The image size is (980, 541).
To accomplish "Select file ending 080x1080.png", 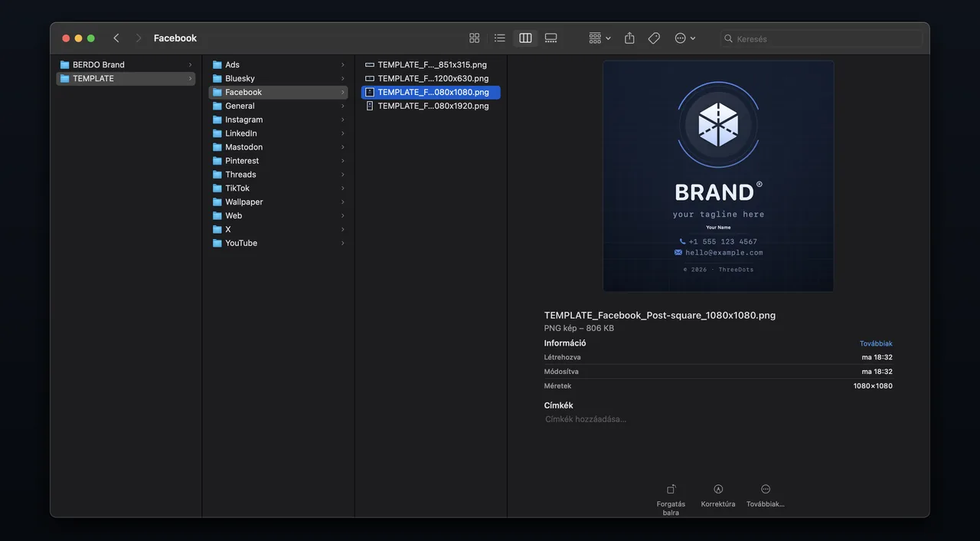I will click(x=430, y=93).
